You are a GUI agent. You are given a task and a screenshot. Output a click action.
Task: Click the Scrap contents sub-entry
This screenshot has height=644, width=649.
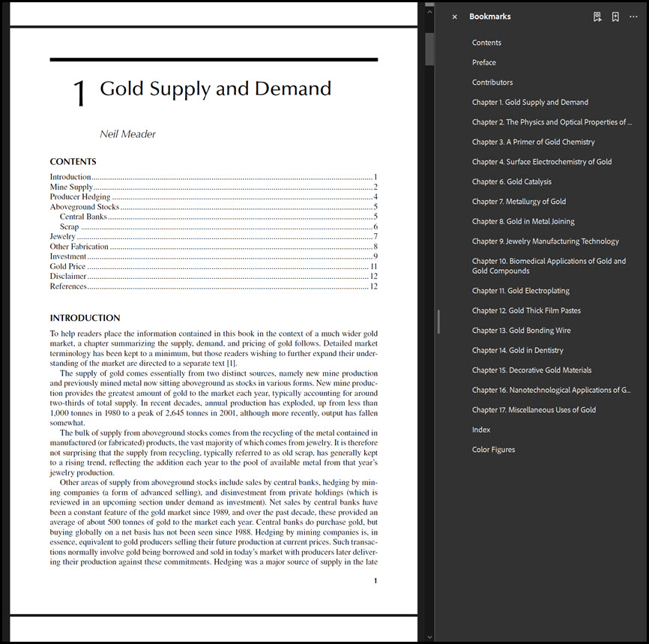(x=219, y=226)
